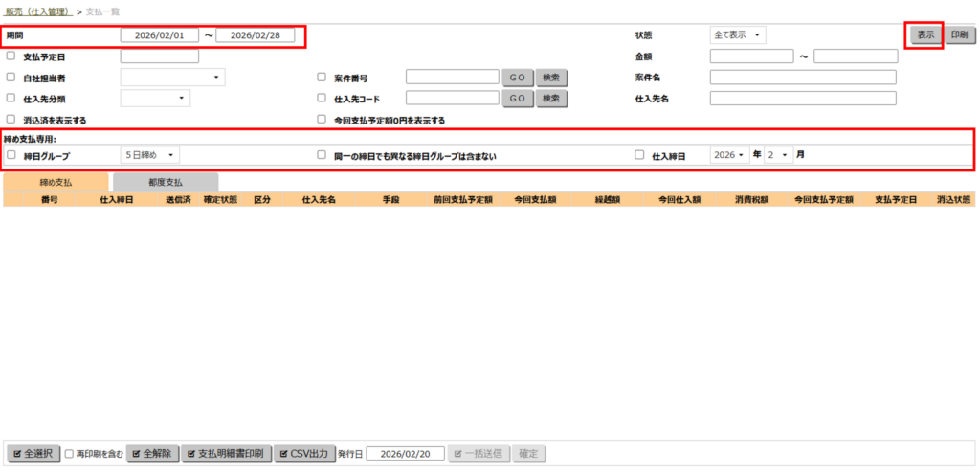The height and width of the screenshot is (472, 980).
Task: Click the 案件名 text input field
Action: tap(802, 77)
